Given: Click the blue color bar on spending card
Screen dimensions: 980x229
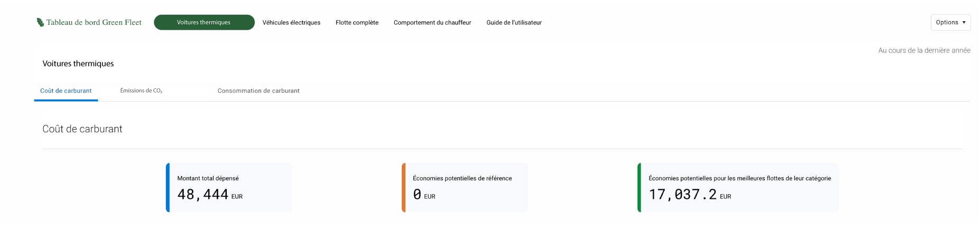Looking at the screenshot, I should 168,187.
